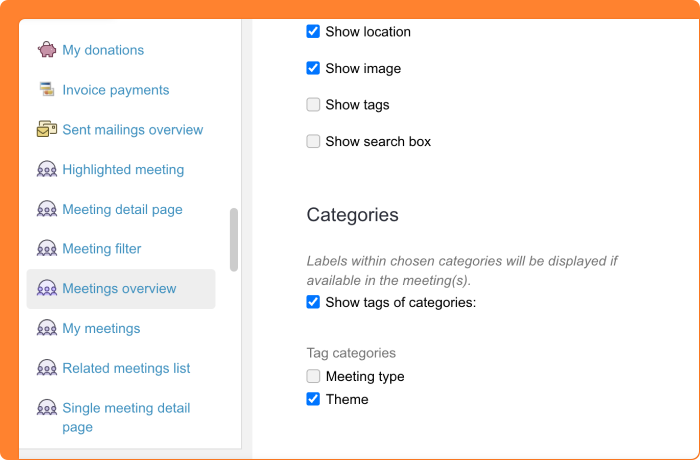Click the people icon beside Meeting filter
This screenshot has height=460, width=700.
coord(46,248)
